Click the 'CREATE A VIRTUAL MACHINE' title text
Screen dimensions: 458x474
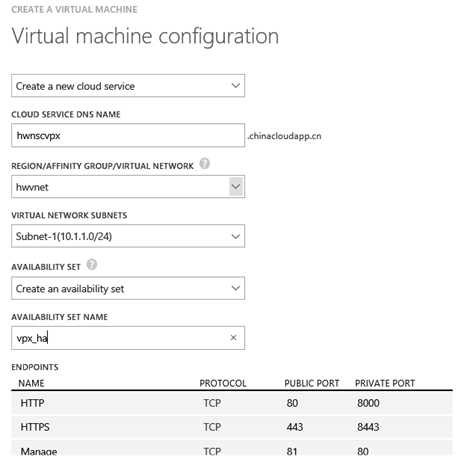74,9
